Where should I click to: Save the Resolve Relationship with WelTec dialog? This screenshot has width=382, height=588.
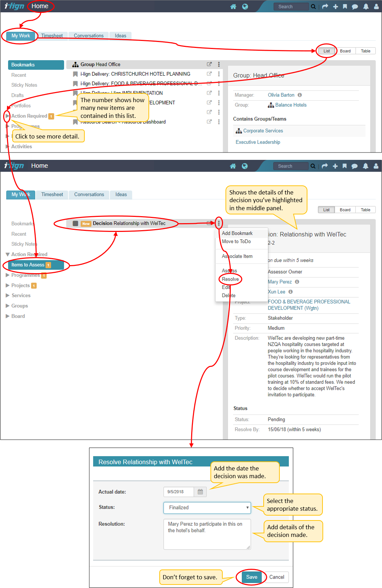(252, 577)
